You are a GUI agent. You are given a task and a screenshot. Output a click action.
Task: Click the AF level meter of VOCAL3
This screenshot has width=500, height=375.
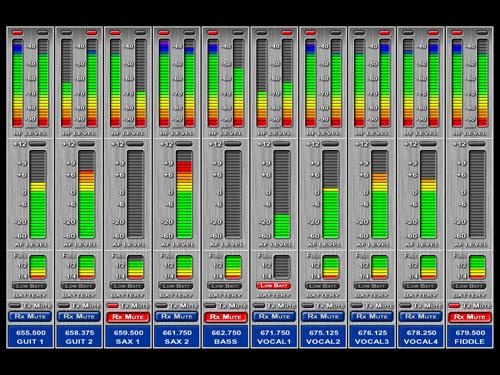click(380, 194)
